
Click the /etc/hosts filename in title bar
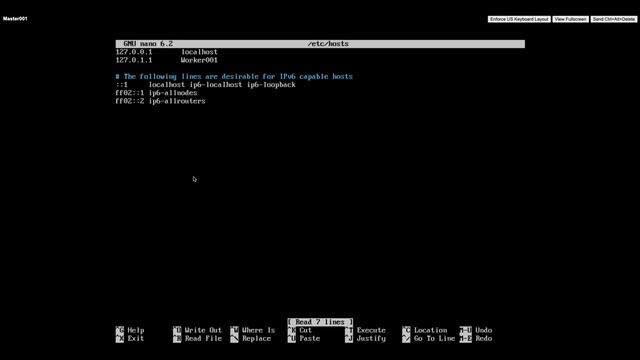coord(328,44)
